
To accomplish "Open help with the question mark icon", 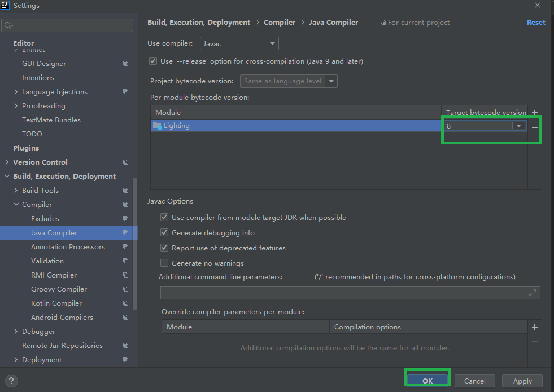I will click(x=11, y=381).
